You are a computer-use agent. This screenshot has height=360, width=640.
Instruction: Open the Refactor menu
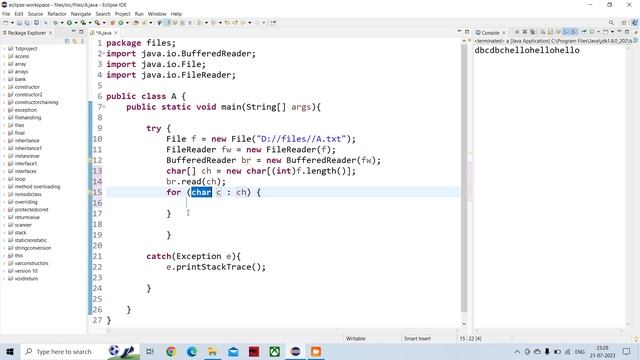click(57, 14)
